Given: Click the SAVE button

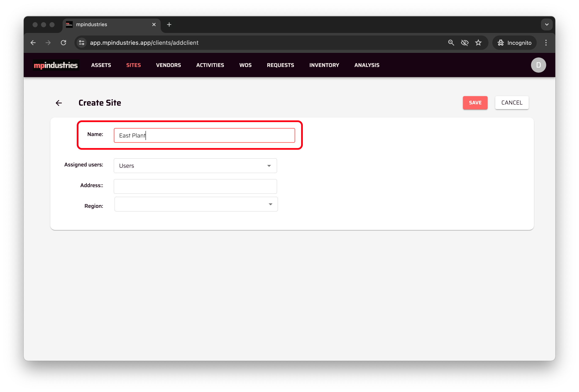Looking at the screenshot, I should [x=475, y=103].
